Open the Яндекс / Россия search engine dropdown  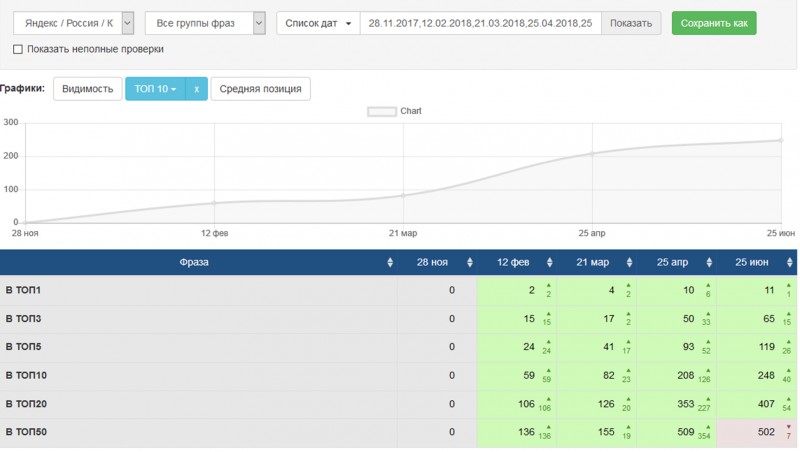(73, 23)
